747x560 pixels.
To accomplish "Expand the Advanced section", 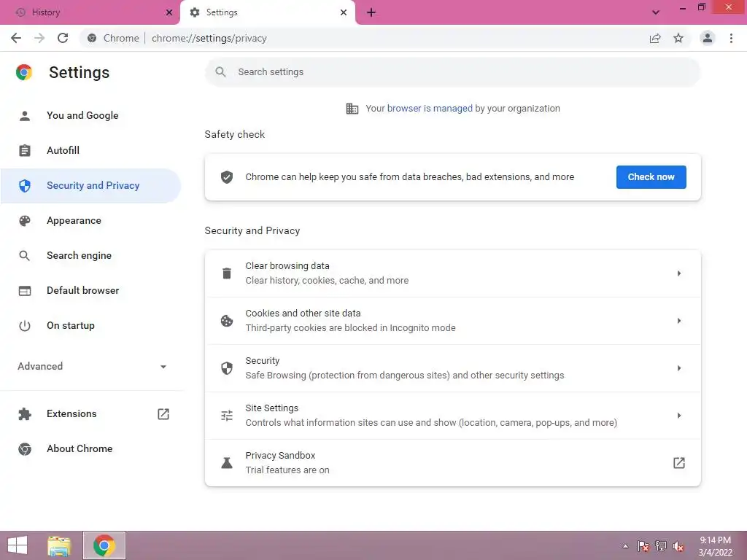I will click(x=90, y=366).
